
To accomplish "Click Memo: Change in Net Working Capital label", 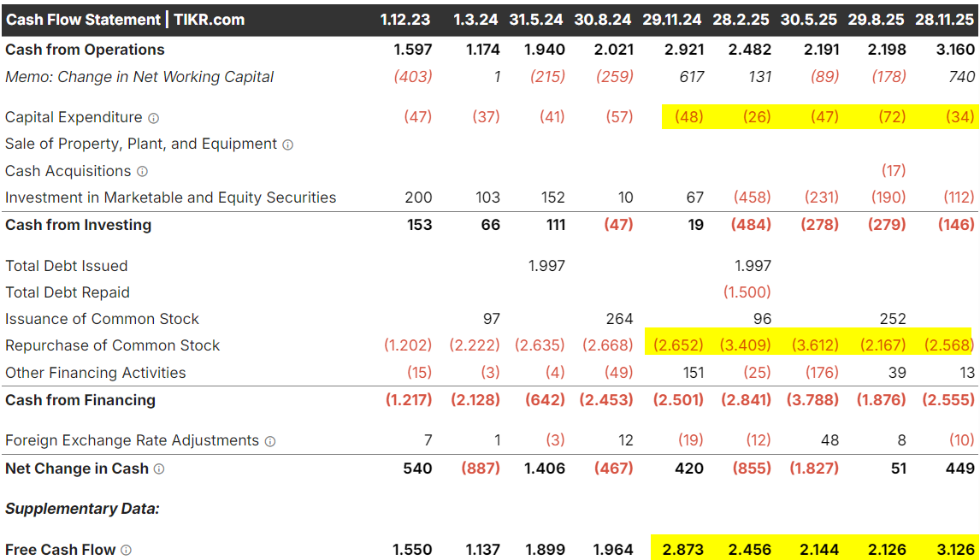I will coord(139,78).
